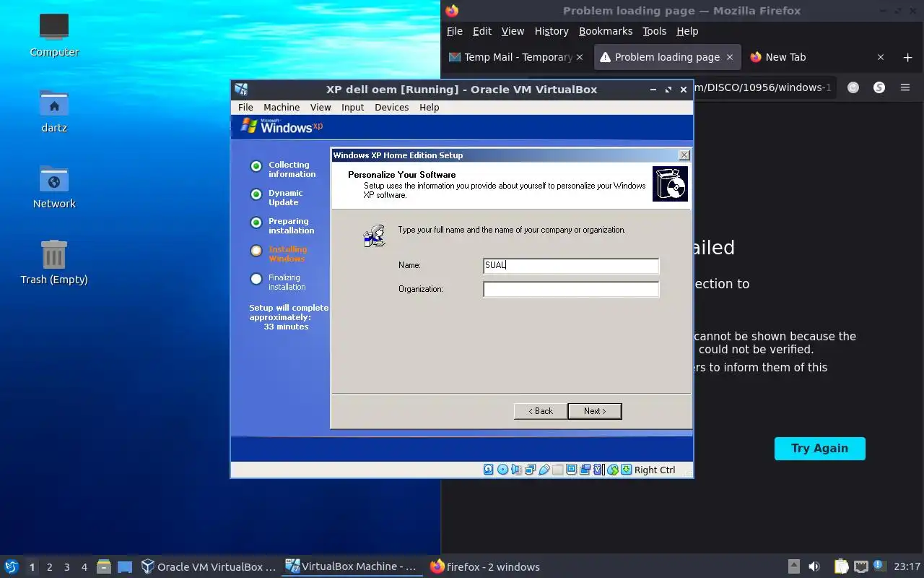Open Firefox Edit menu
Viewport: 924px width, 578px height.
(482, 31)
